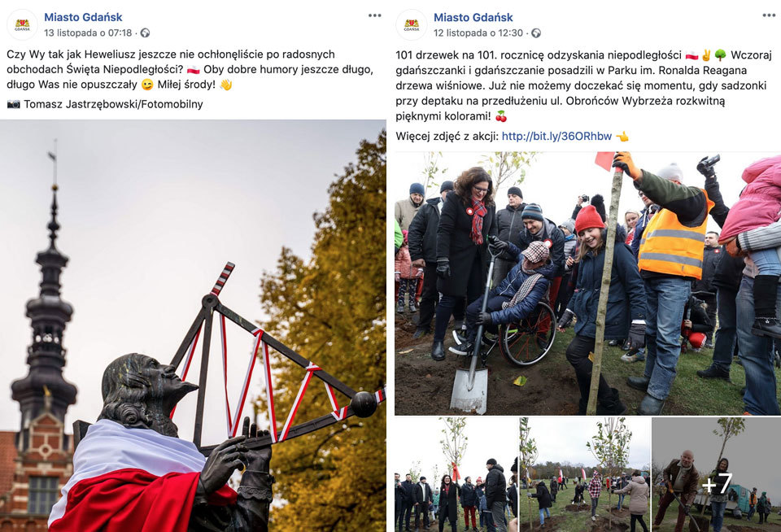781x532 pixels.
Task: Click globe privacy icon on 13 listopada post
Action: [145, 33]
